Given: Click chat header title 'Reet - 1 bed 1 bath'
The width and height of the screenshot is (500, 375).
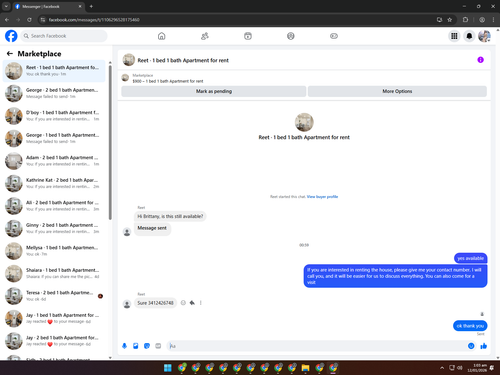Looking at the screenshot, I should (x=183, y=60).
